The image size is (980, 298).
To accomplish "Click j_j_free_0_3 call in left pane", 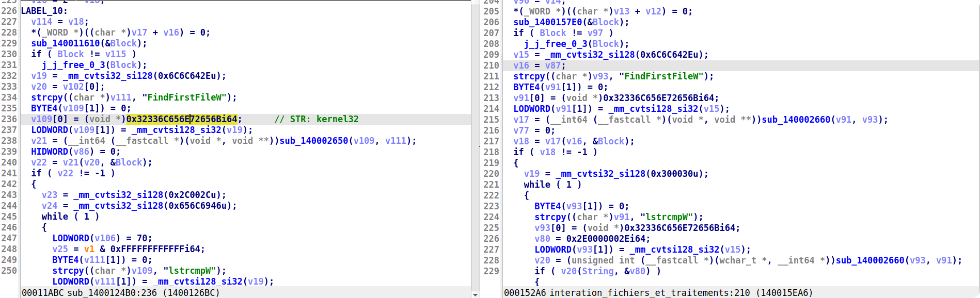I will [x=73, y=65].
